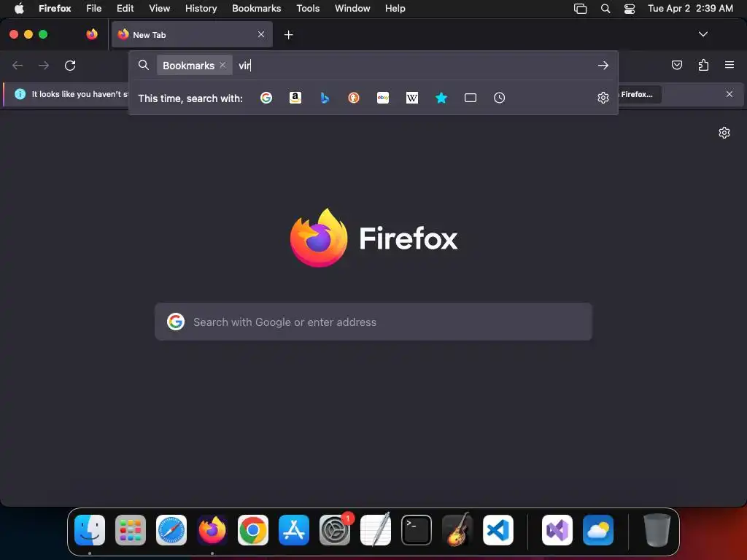Select the Bookmarks star search shortcut

coord(441,98)
